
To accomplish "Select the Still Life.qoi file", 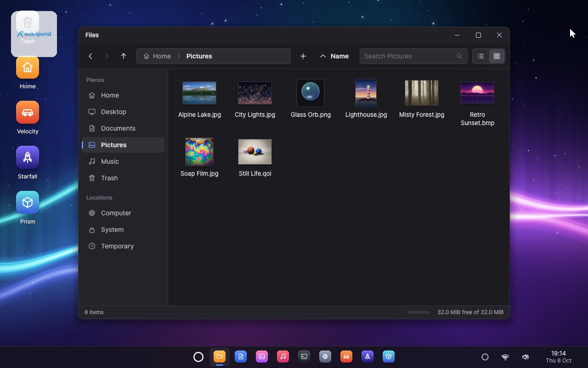I will click(x=255, y=157).
